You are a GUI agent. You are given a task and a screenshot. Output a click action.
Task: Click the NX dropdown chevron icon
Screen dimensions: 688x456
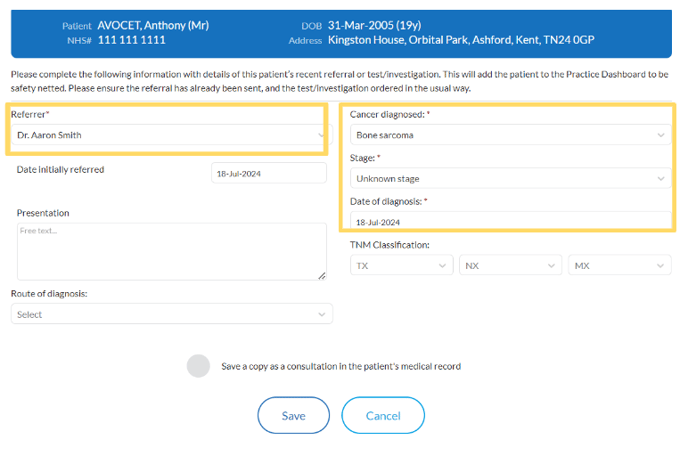[551, 266]
